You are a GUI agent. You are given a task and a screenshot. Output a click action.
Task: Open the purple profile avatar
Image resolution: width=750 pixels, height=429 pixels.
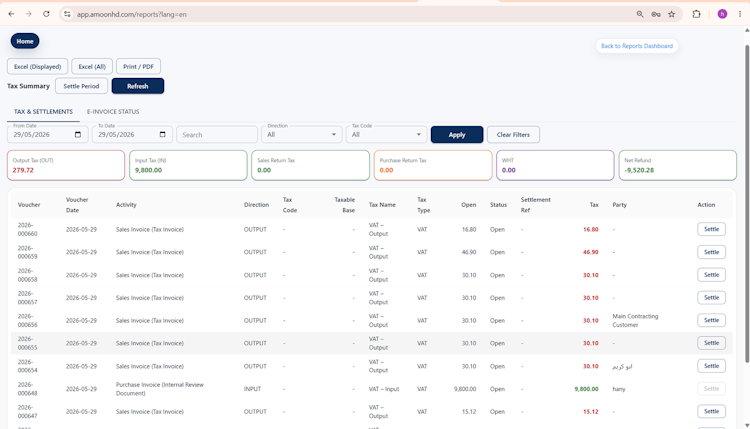click(x=722, y=14)
